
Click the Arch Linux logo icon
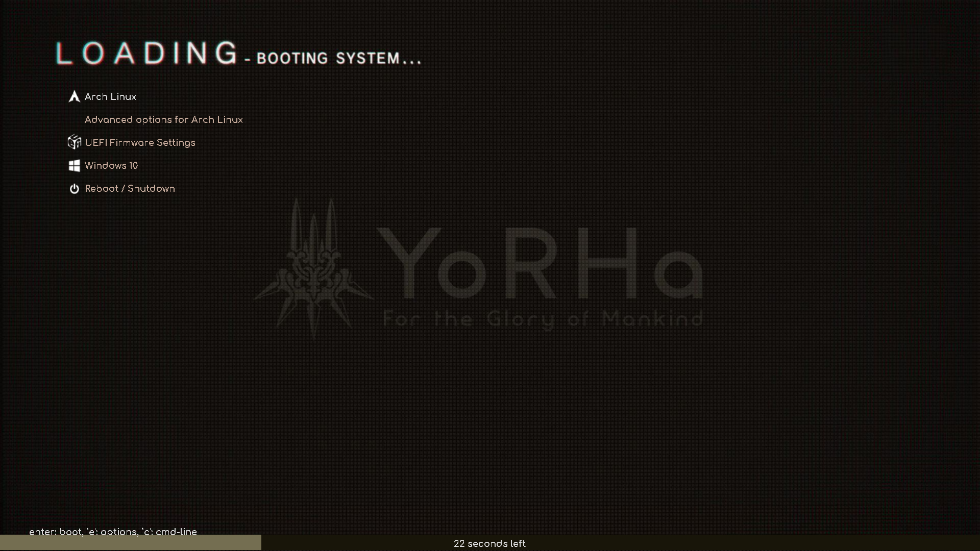tap(74, 96)
